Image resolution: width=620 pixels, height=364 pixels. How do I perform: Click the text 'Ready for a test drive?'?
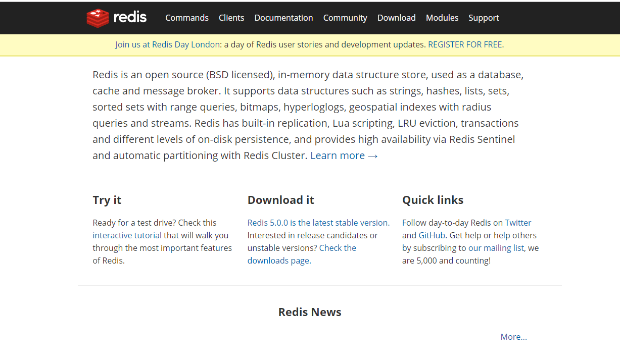134,223
